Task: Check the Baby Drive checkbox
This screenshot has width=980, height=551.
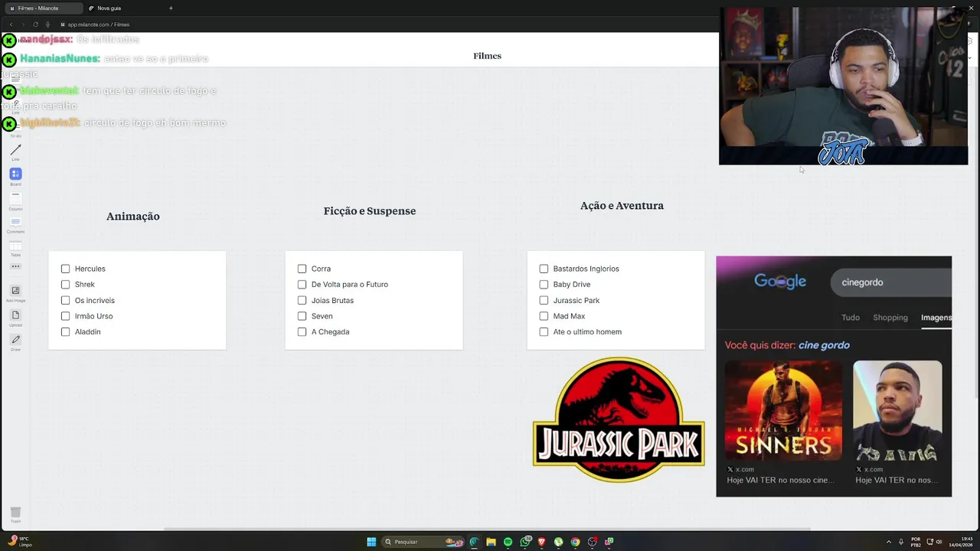Action: [x=544, y=285]
